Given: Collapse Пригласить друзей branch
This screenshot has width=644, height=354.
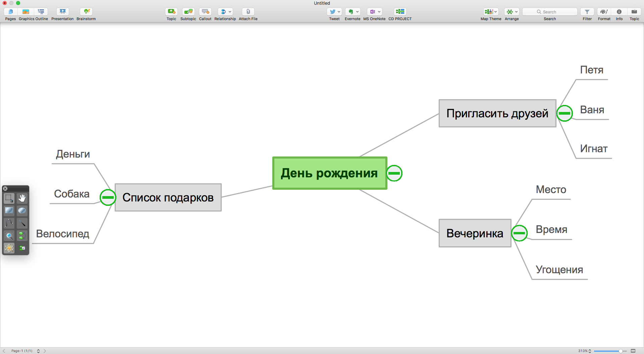Looking at the screenshot, I should pyautogui.click(x=565, y=113).
